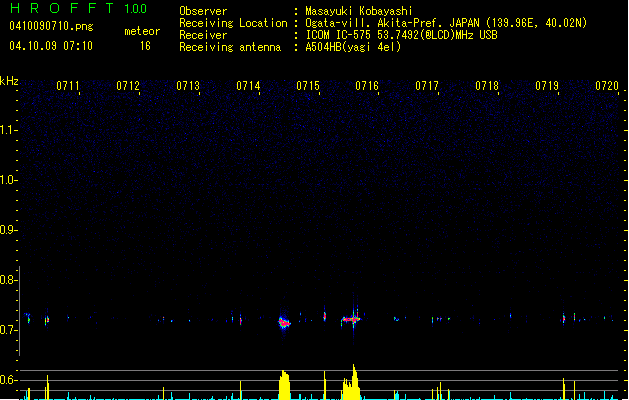Select the meteor count 16
The image size is (629, 400).
[x=145, y=46]
